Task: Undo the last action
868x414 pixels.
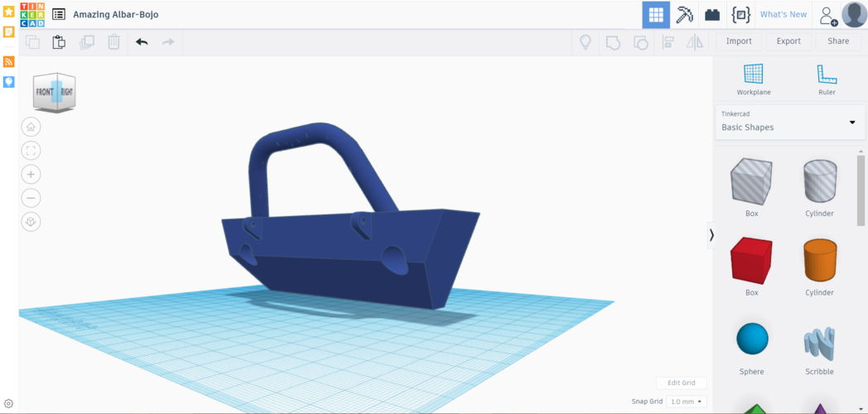Action: [142, 42]
